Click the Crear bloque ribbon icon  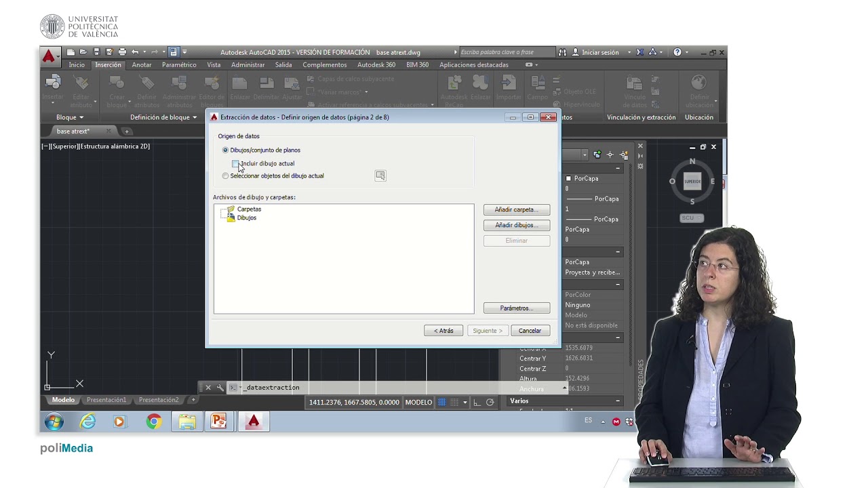(117, 83)
